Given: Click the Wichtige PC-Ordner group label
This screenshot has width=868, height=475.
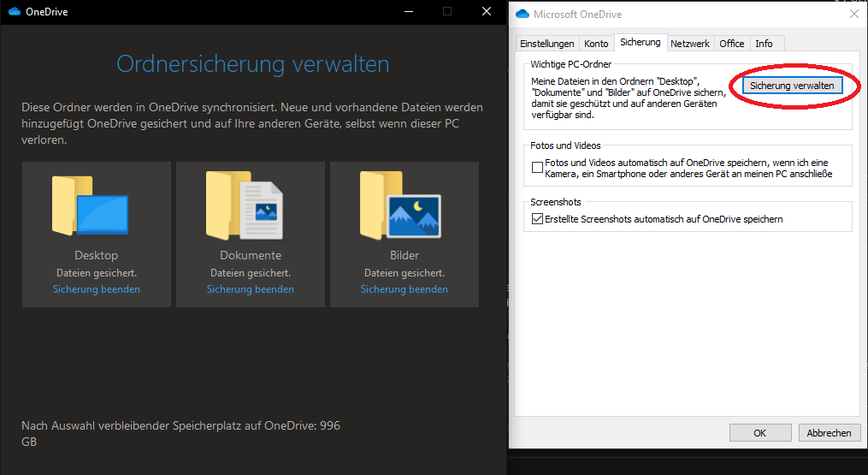Looking at the screenshot, I should (x=570, y=64).
